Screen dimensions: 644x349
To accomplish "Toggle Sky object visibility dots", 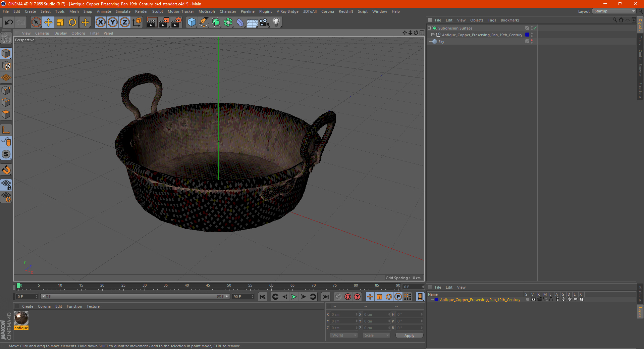I will coord(532,42).
